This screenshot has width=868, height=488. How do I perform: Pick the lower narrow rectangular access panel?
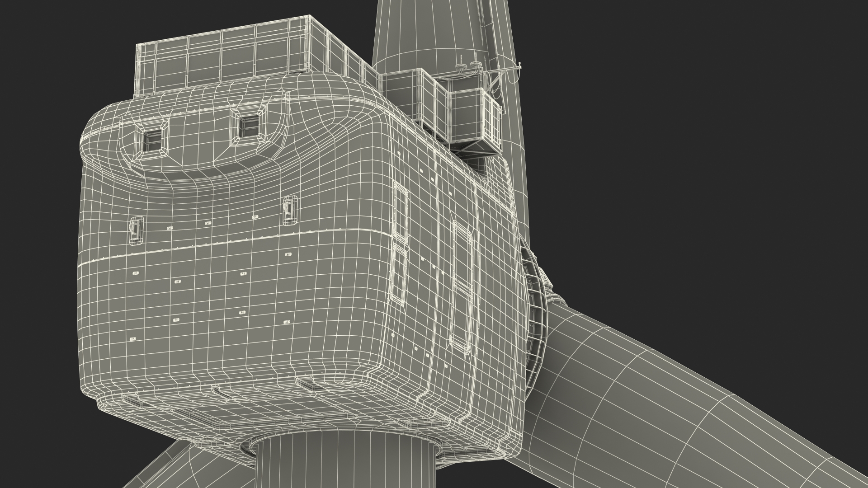tap(398, 274)
